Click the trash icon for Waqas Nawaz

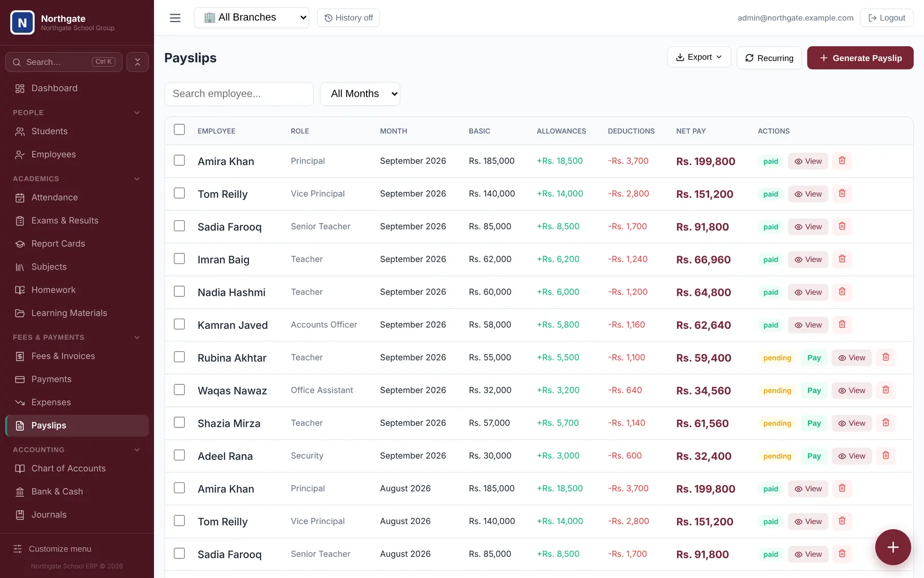tap(885, 390)
